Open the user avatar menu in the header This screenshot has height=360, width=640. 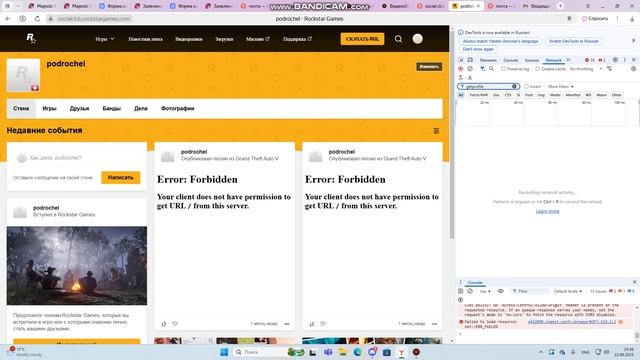(x=417, y=39)
